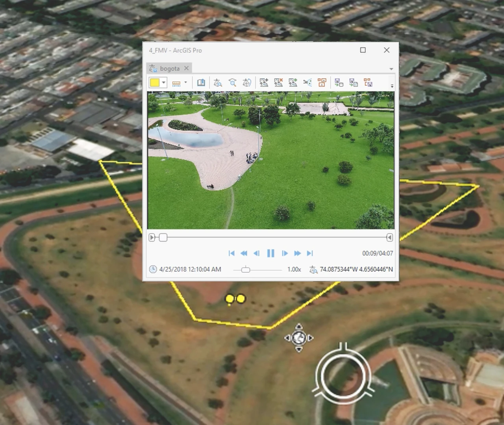Click the video timeline scrubber handle

[163, 237]
